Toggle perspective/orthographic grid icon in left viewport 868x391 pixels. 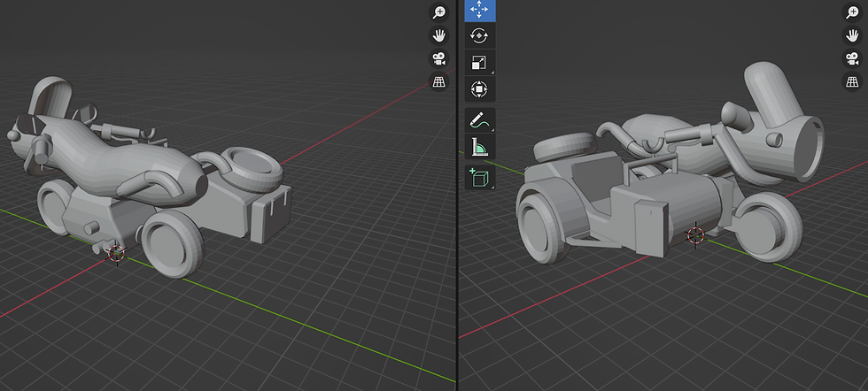pos(439,82)
